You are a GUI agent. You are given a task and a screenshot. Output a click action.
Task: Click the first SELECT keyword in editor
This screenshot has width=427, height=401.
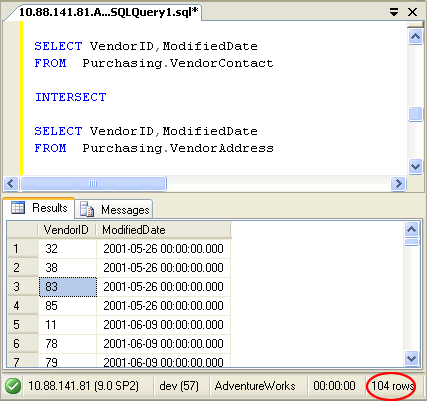pyautogui.click(x=58, y=46)
